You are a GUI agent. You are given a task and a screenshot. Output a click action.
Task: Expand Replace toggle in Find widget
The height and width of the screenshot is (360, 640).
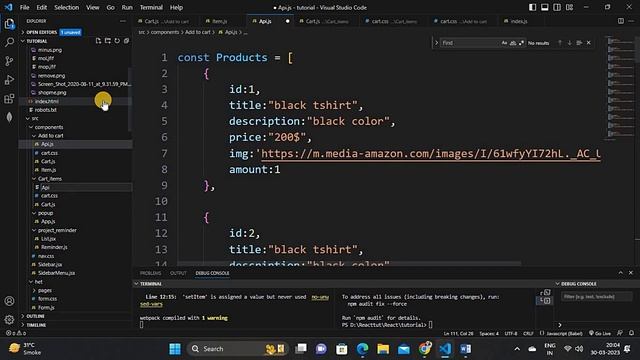click(436, 43)
